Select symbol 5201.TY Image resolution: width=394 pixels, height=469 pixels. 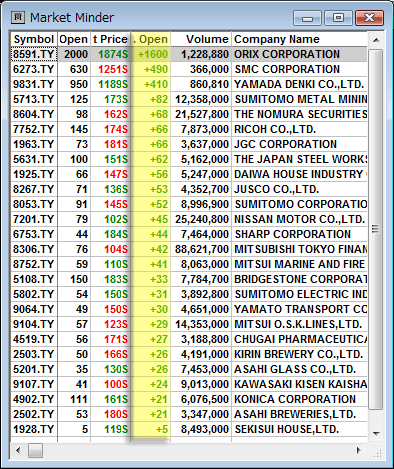click(34, 369)
